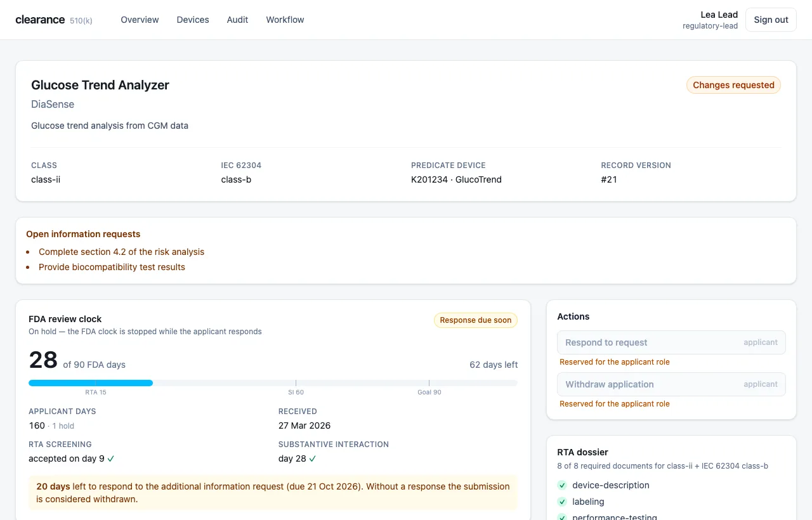Click "Provide biocompatibility test results" request
Screen dimensions: 812x520
pyautogui.click(x=112, y=267)
